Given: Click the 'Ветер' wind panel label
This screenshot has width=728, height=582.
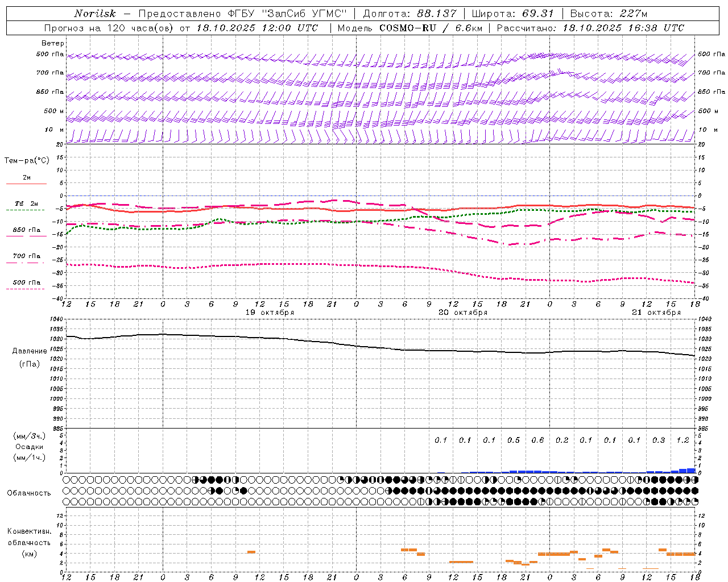Looking at the screenshot, I should click(53, 43).
